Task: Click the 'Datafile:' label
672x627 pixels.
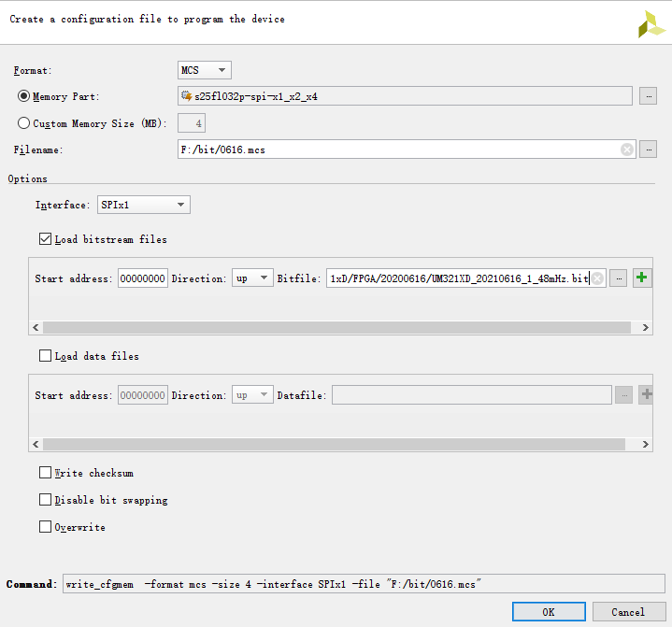Action: [x=302, y=395]
